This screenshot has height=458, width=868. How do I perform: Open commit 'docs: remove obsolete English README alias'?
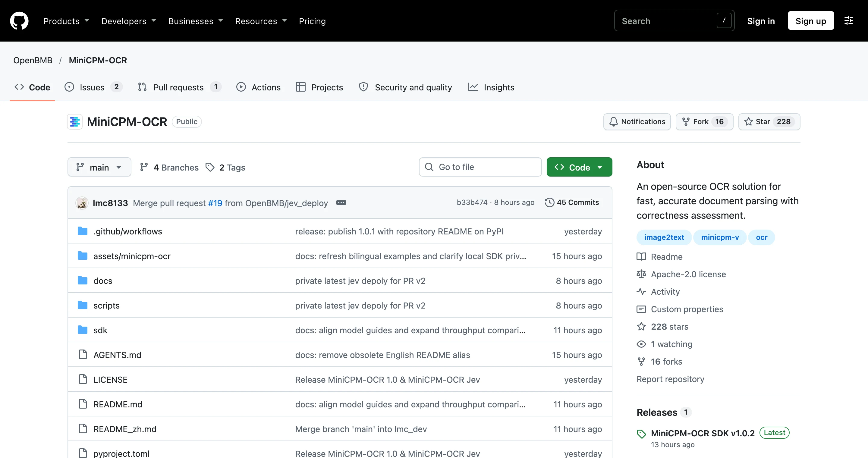382,355
